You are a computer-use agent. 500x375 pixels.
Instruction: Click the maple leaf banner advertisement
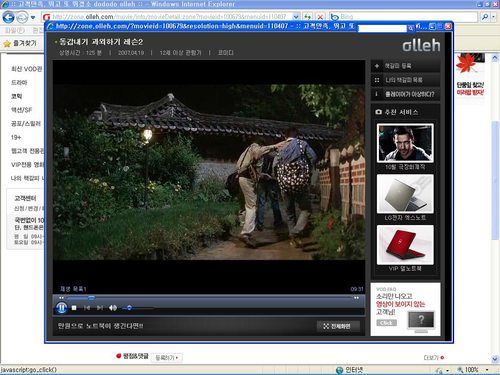[470, 74]
